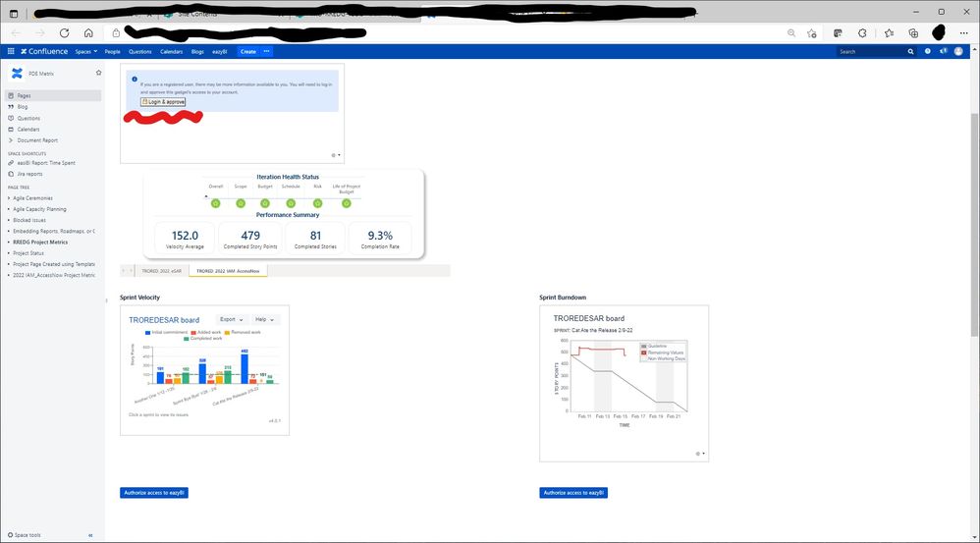Image resolution: width=980 pixels, height=543 pixels.
Task: Click the Create button
Action: click(248, 51)
